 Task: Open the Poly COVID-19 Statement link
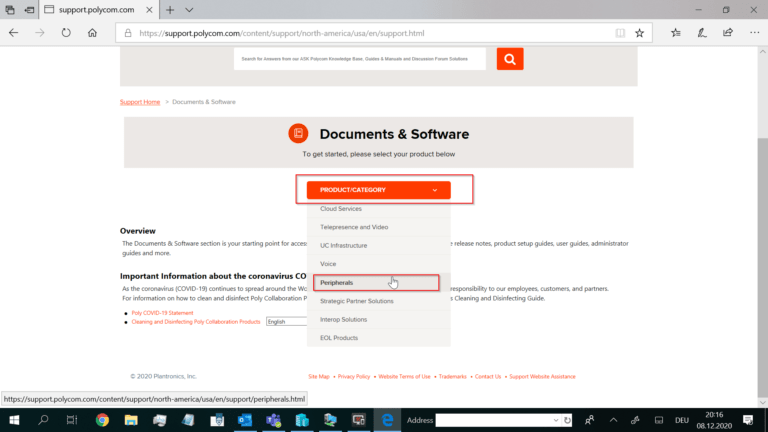(162, 313)
